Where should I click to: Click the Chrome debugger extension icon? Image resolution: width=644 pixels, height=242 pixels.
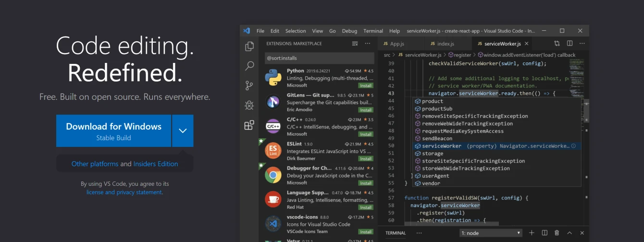tap(273, 175)
